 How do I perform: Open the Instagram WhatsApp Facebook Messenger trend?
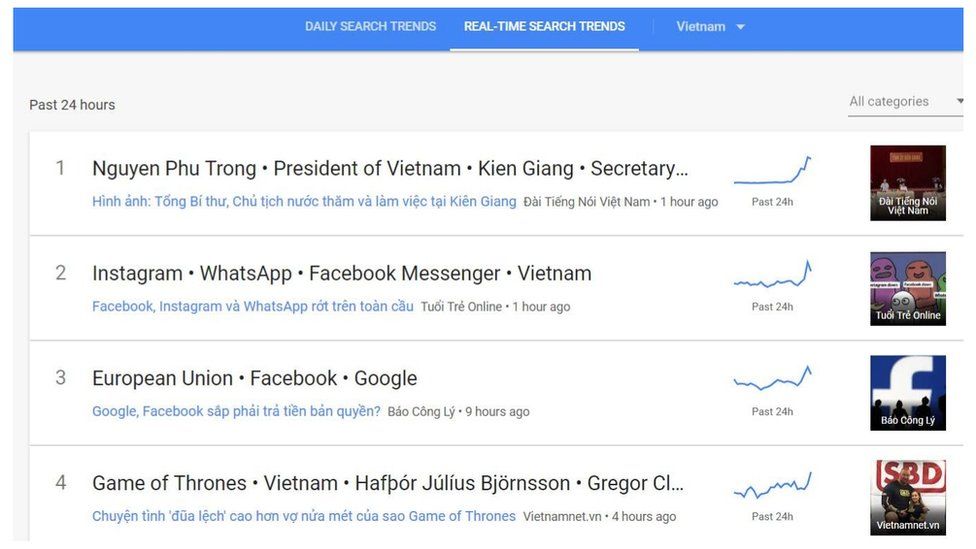341,273
